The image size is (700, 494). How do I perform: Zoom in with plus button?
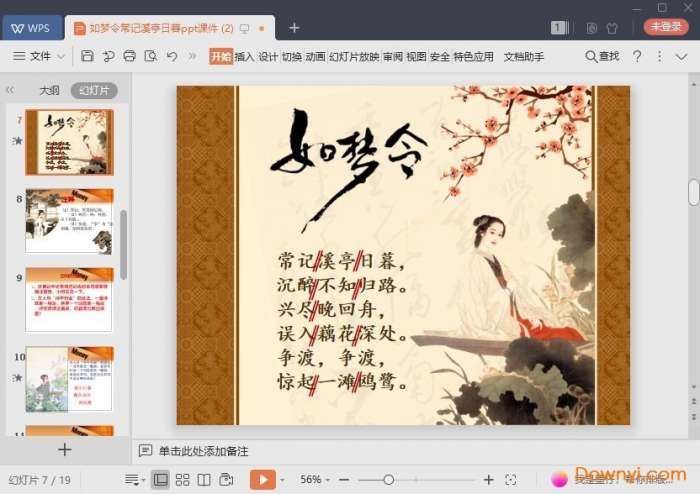pos(489,480)
